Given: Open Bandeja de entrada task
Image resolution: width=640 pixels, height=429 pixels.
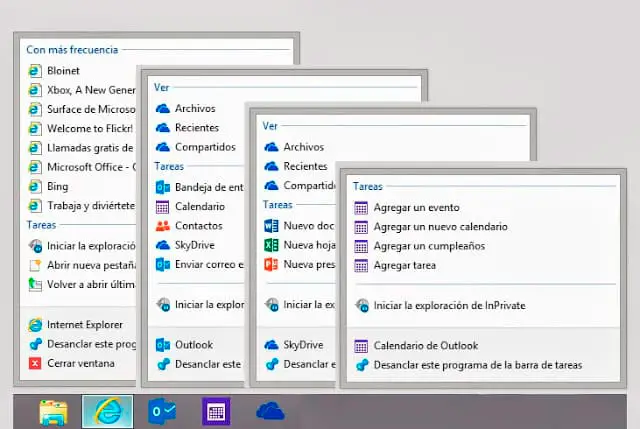Looking at the screenshot, I should (x=199, y=187).
